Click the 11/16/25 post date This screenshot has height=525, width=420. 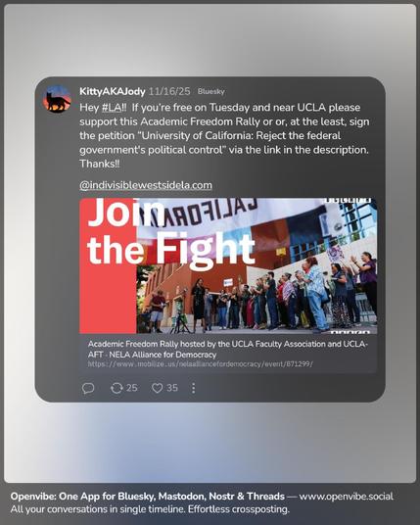[x=169, y=91]
